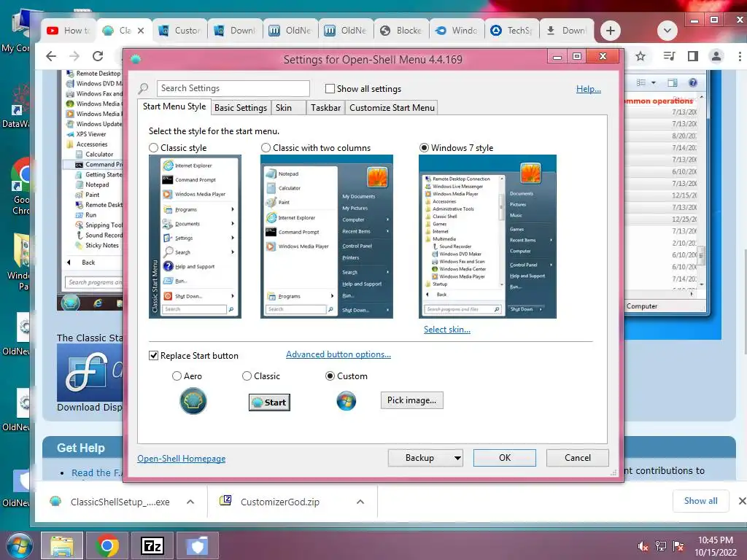This screenshot has height=560, width=747.
Task: Click the Classic Start button image
Action: pos(269,402)
